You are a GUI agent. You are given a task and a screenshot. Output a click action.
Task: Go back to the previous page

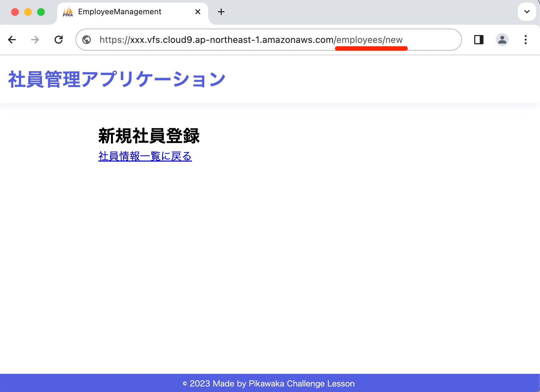coord(12,40)
